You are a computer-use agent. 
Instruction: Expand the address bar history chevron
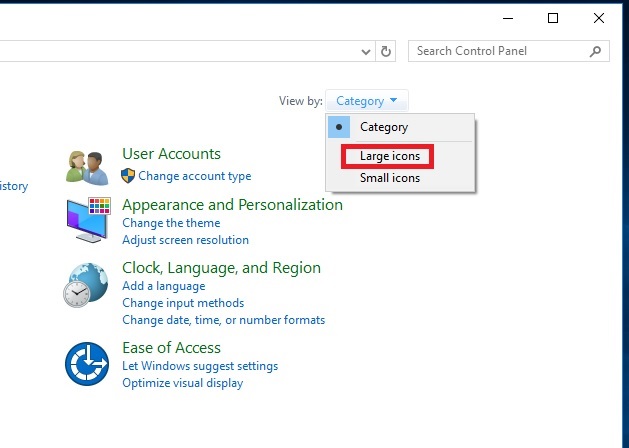[365, 51]
